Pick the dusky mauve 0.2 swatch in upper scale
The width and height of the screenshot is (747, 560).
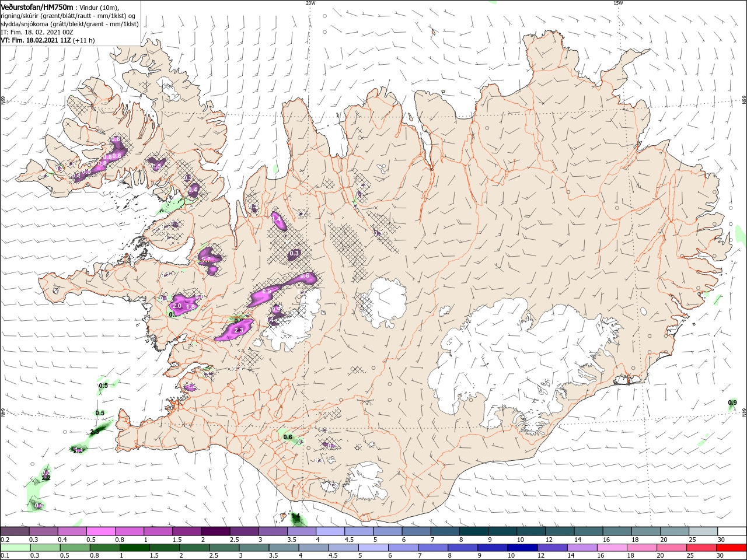15,531
